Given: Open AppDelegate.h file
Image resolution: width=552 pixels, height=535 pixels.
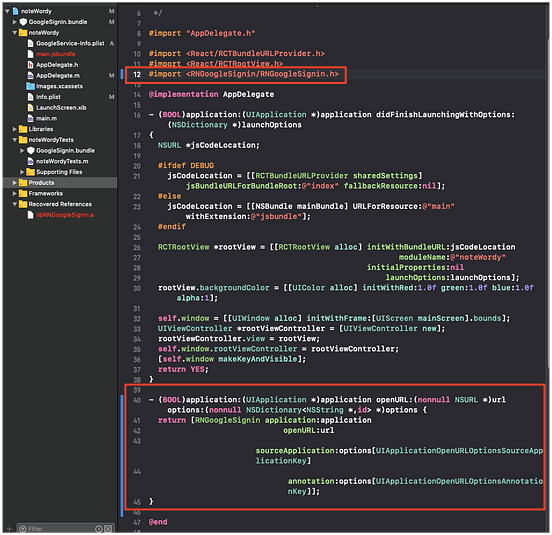Looking at the screenshot, I should point(57,65).
